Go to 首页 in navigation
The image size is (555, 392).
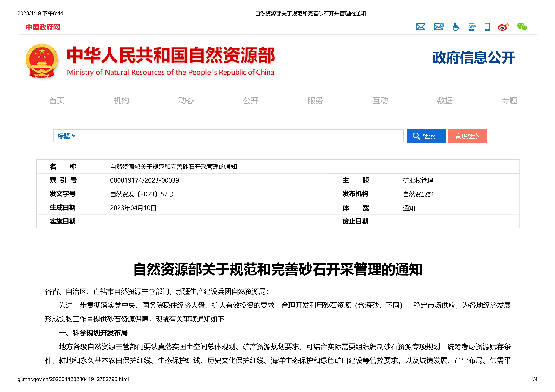[56, 101]
